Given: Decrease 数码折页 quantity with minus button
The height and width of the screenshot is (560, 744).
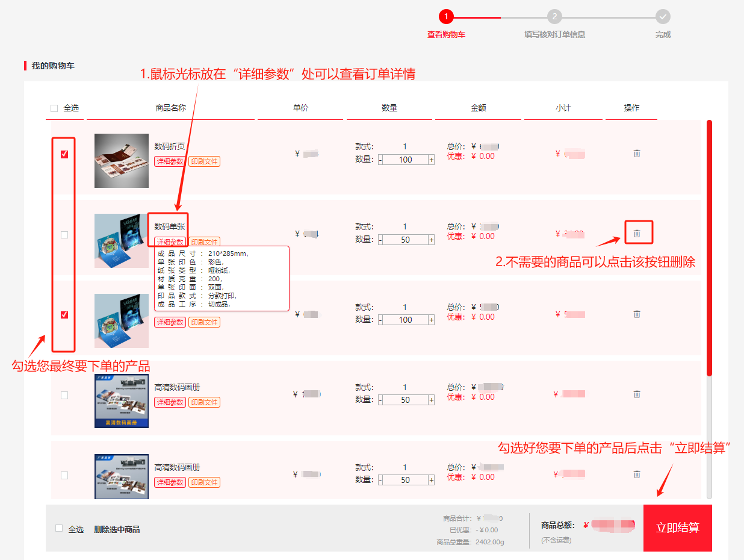Looking at the screenshot, I should click(x=380, y=160).
